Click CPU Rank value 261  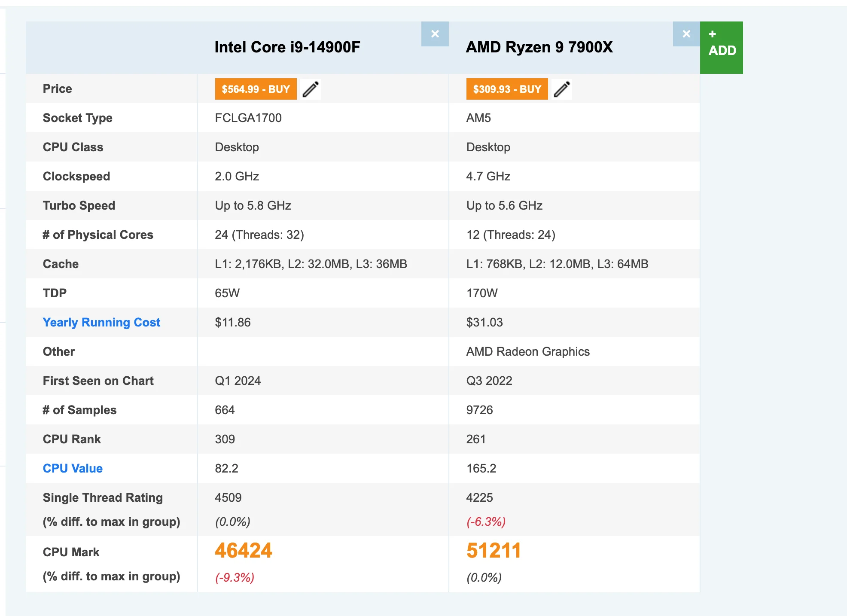click(x=476, y=439)
